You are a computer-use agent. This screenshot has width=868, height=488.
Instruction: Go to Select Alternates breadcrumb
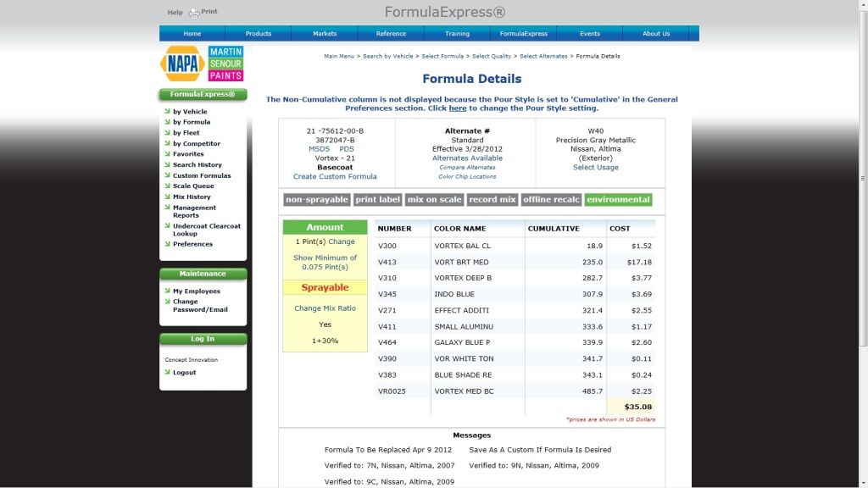pyautogui.click(x=543, y=56)
